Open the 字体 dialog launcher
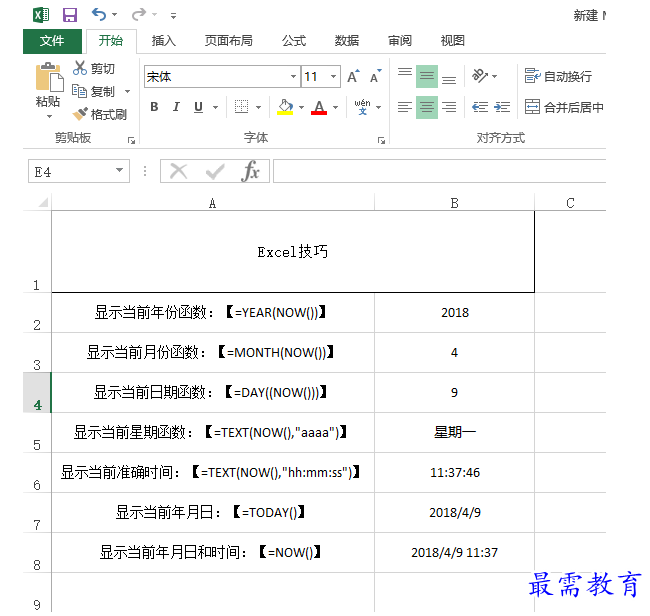Viewport: 650px width, 616px height. point(381,141)
